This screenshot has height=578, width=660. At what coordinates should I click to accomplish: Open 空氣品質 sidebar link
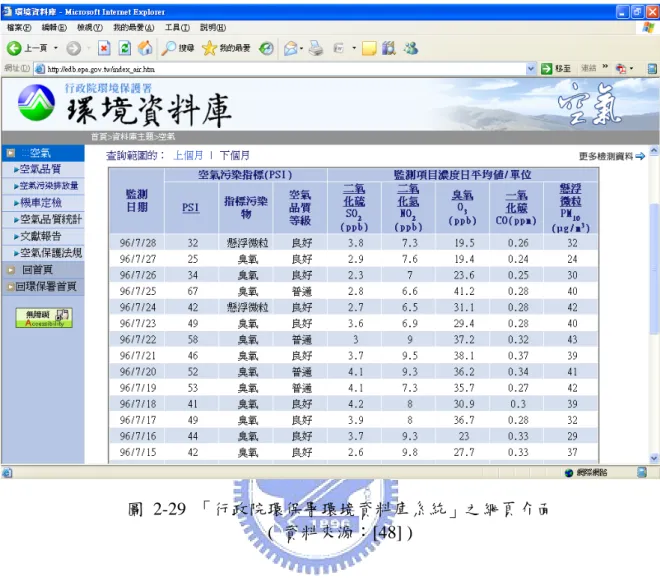tap(40, 169)
